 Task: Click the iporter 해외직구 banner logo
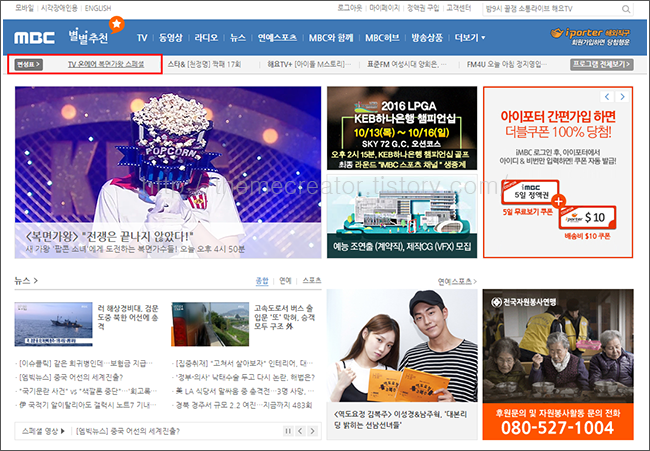pos(590,36)
